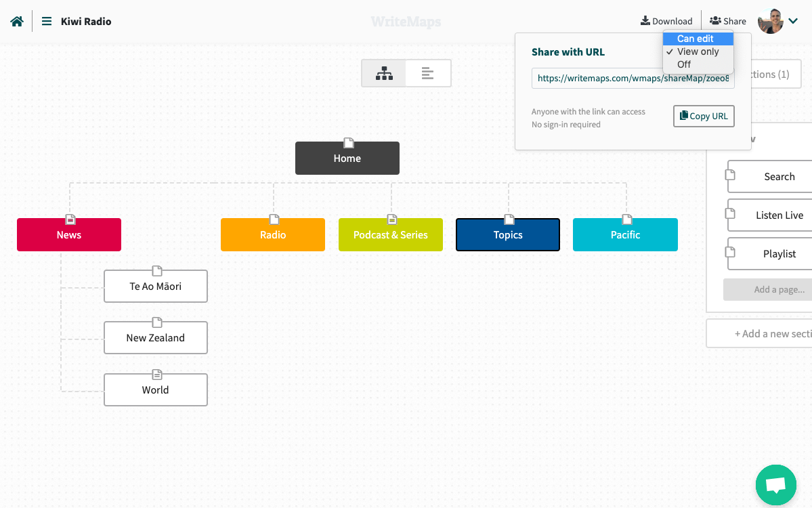
Task: Click the page icon on the Home node
Action: point(347,144)
